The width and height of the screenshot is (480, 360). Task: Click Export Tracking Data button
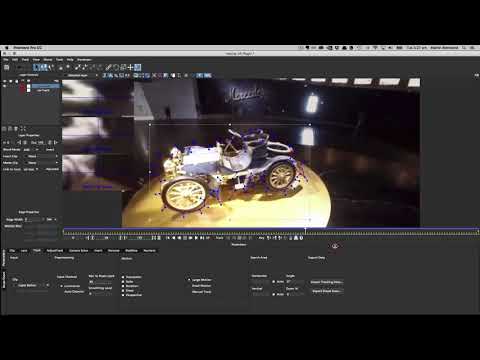[327, 282]
